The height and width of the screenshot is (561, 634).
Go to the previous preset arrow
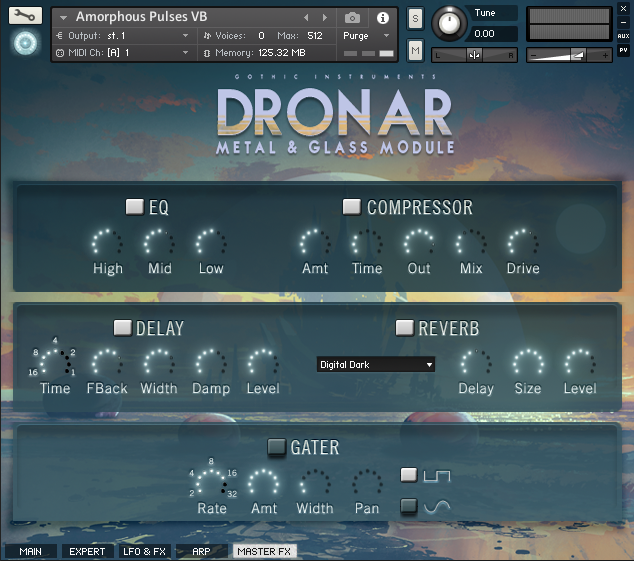click(x=306, y=17)
